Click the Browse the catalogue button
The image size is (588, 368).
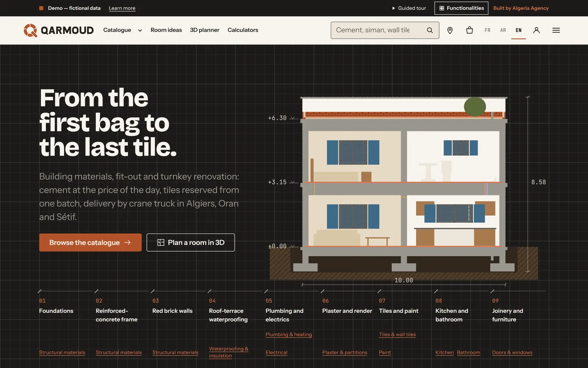[x=90, y=243]
